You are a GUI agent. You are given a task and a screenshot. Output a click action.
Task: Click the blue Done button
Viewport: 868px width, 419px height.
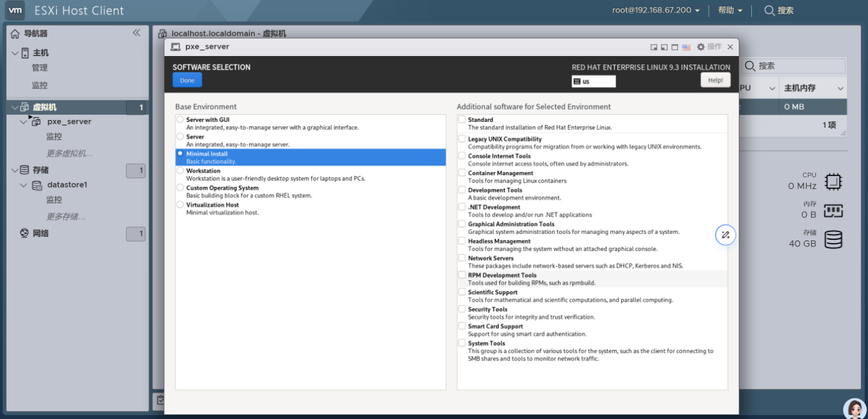tap(187, 80)
